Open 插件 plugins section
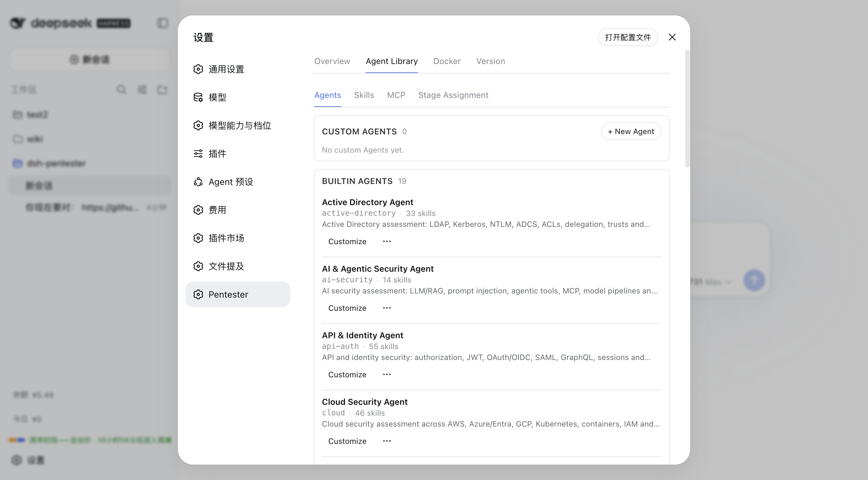868x480 pixels. tap(238, 154)
